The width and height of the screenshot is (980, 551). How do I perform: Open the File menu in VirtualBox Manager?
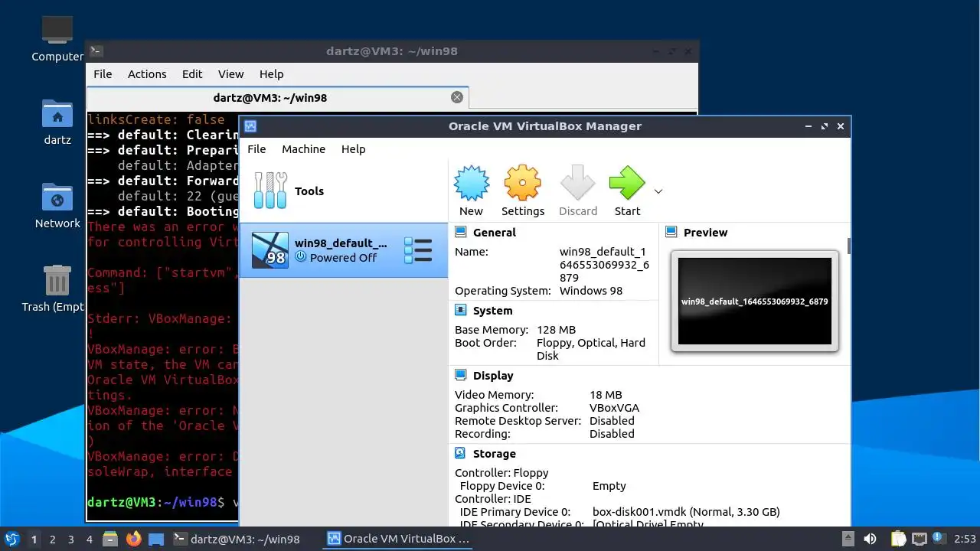pos(256,149)
